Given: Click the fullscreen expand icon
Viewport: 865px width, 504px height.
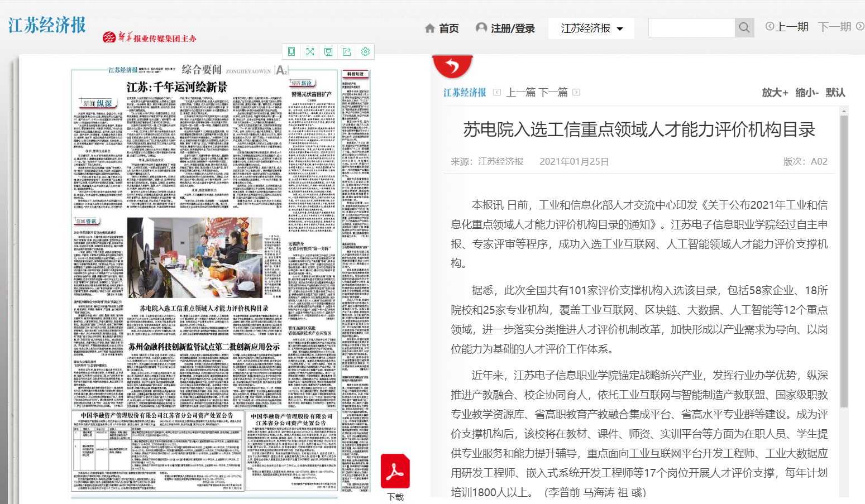Looking at the screenshot, I should point(310,51).
